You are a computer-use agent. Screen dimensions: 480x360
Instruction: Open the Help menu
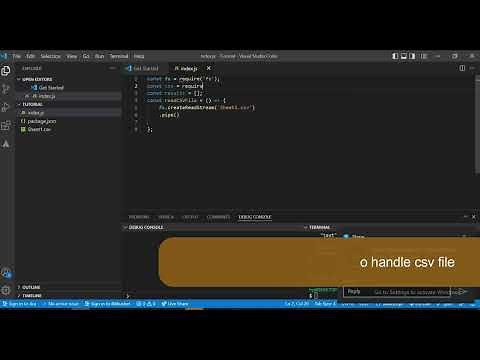tap(139, 56)
